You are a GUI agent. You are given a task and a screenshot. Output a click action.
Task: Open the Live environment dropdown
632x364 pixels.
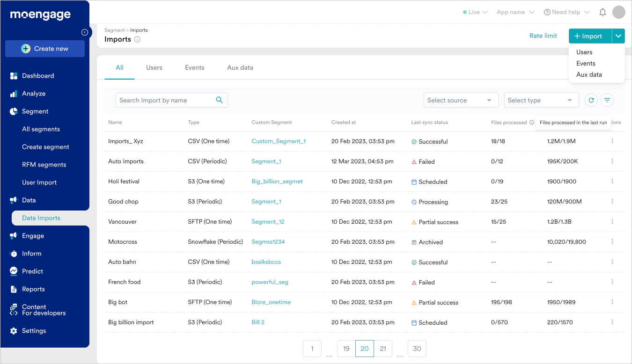tap(475, 12)
